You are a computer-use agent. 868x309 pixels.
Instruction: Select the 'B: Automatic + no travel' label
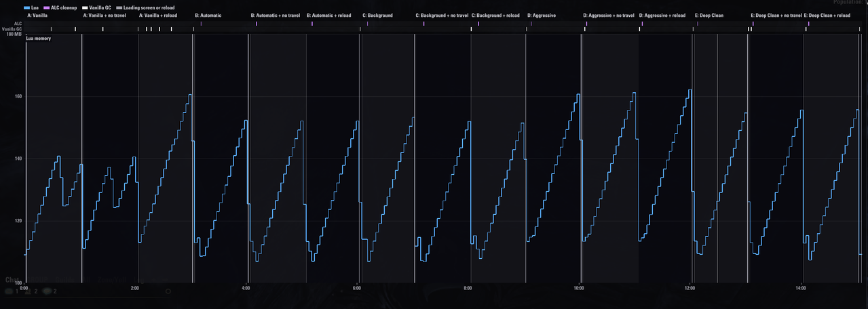point(275,15)
